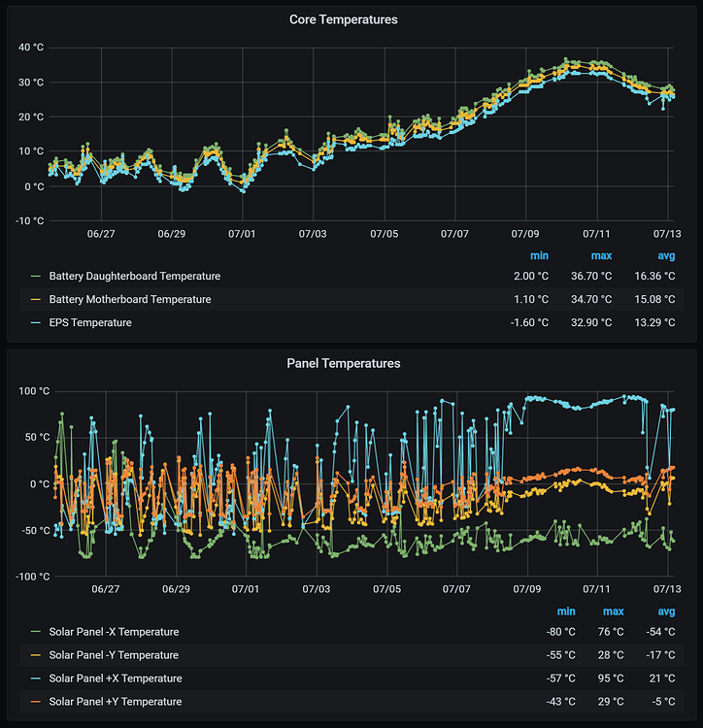Click the 36.70 °C max value
Screen dimensions: 703x728
tap(591, 277)
